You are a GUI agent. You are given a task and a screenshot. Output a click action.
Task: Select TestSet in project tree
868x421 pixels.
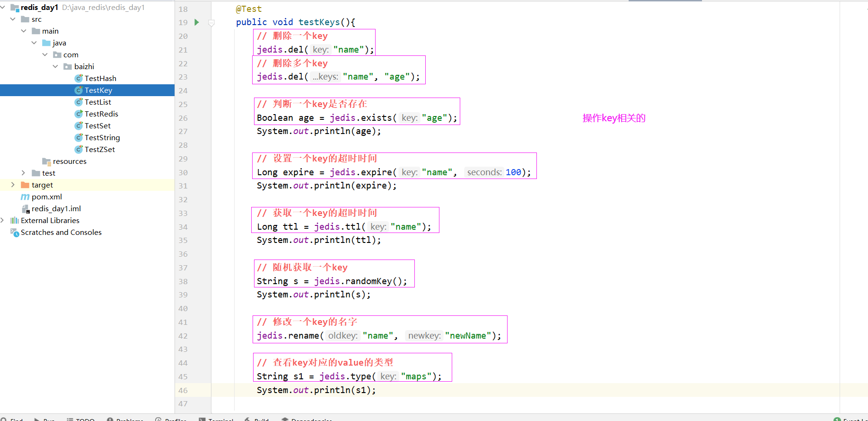coord(97,125)
